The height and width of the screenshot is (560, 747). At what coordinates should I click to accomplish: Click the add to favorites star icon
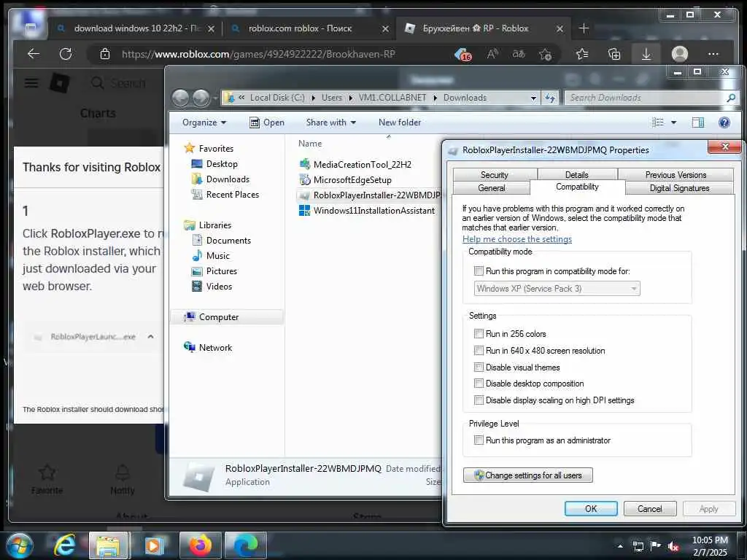[546, 54]
